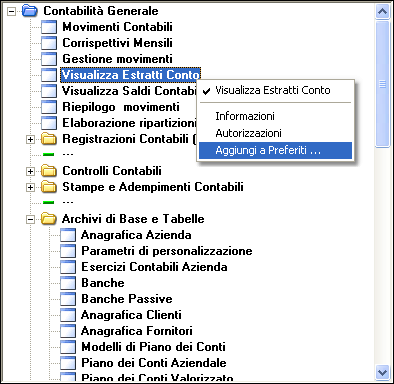Image resolution: width=394 pixels, height=384 pixels.
Task: Open Piano dei Conti Aziendale
Action: coord(154,363)
